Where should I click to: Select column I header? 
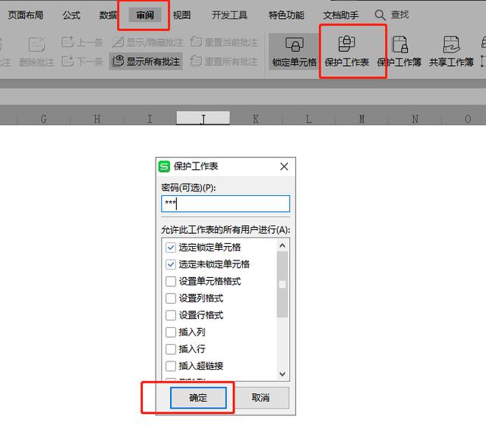click(150, 119)
